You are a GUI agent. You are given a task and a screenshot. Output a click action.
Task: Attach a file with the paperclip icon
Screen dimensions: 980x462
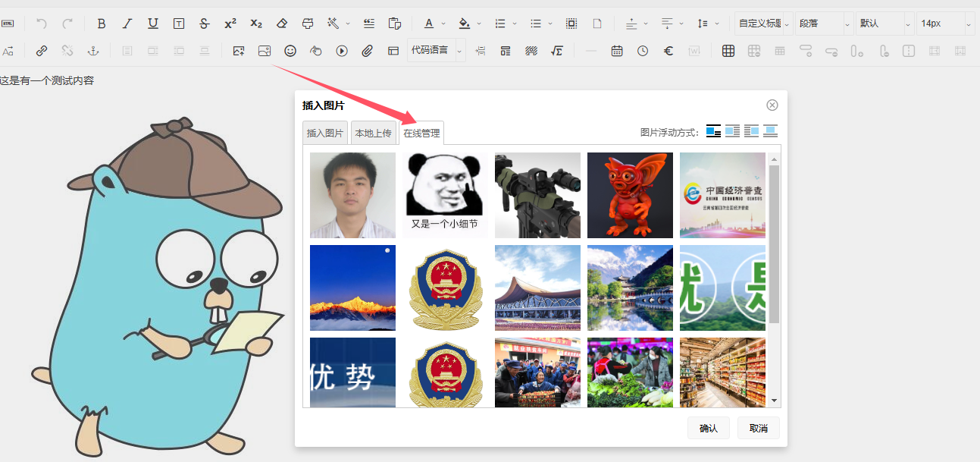368,51
